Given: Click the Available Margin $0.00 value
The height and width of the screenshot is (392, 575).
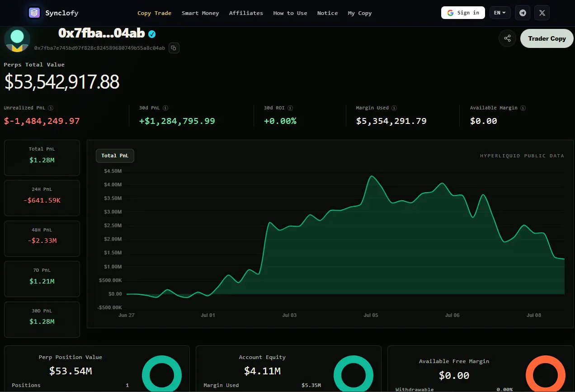Looking at the screenshot, I should click(x=483, y=121).
